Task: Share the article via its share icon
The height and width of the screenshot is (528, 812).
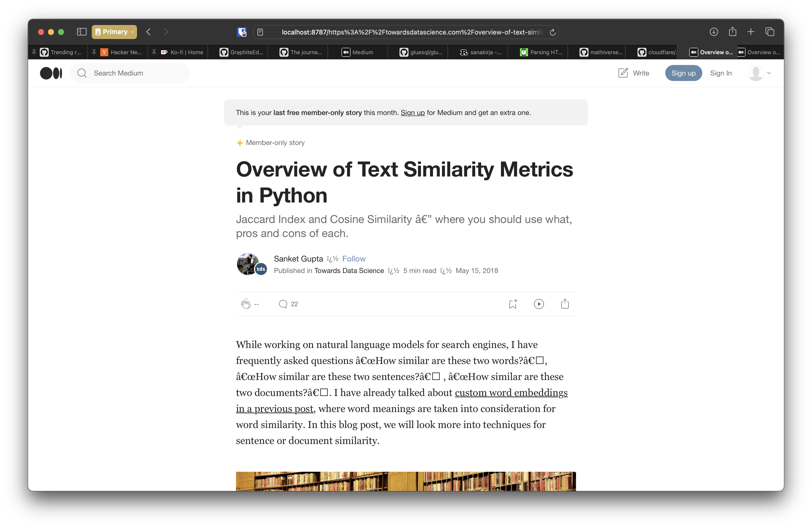Action: (565, 304)
